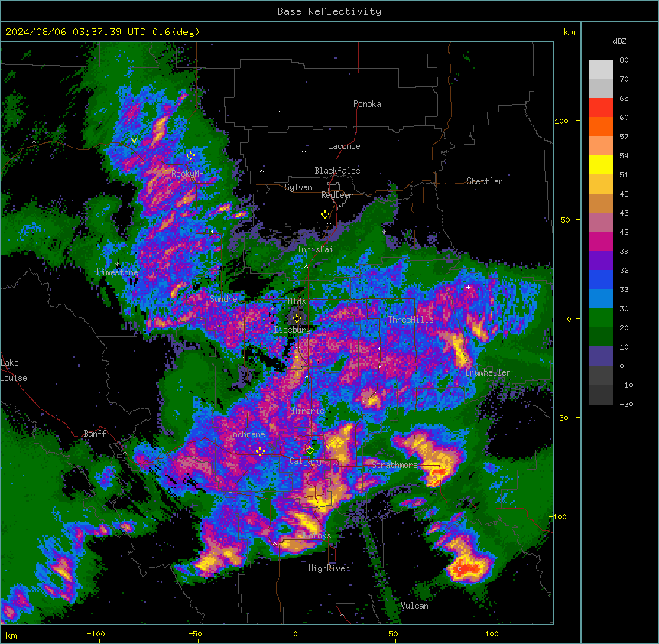The image size is (659, 644).
Task: Click the Base_Reflectivity title text
Action: [329, 11]
